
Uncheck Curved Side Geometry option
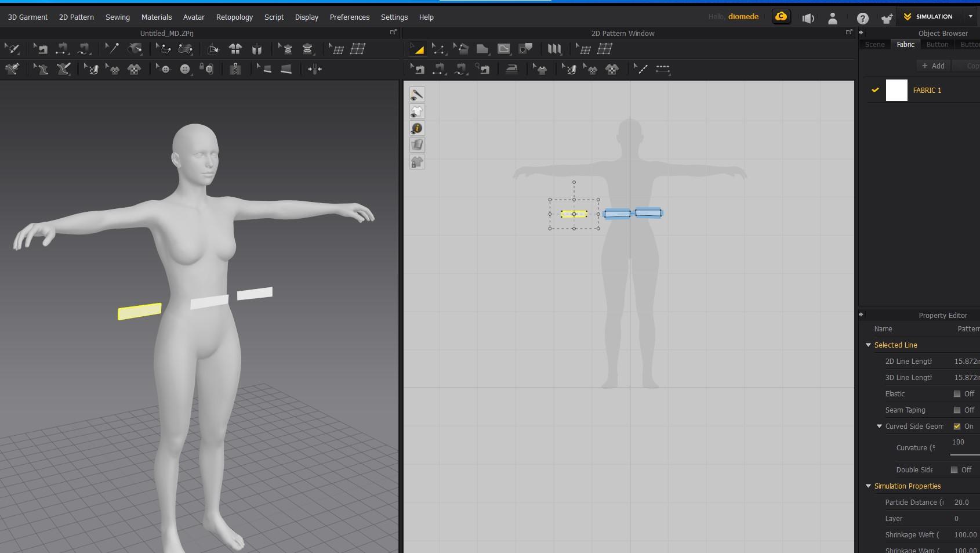957,427
